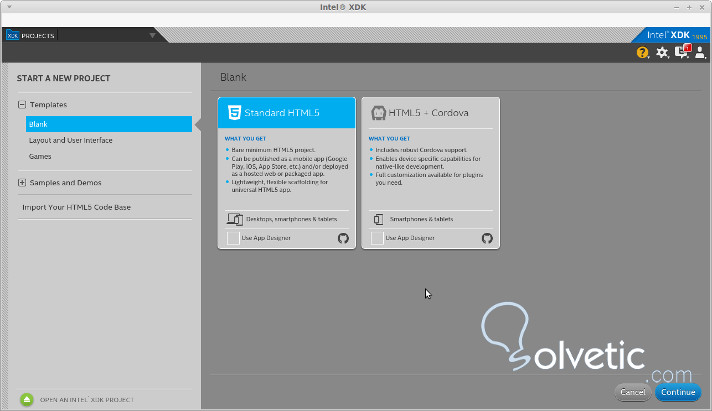This screenshot has width=712, height=411.
Task: Open GitHub icon on HTML5 + Cordova card
Action: [487, 238]
